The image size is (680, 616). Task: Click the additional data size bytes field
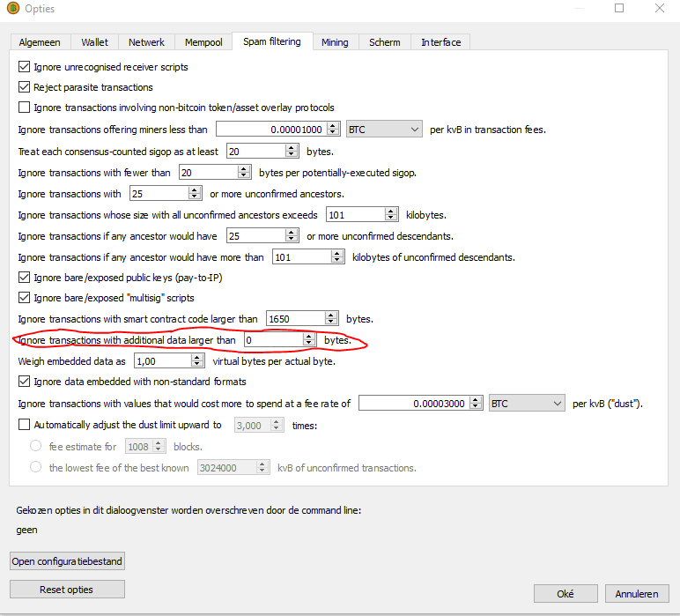[273, 340]
